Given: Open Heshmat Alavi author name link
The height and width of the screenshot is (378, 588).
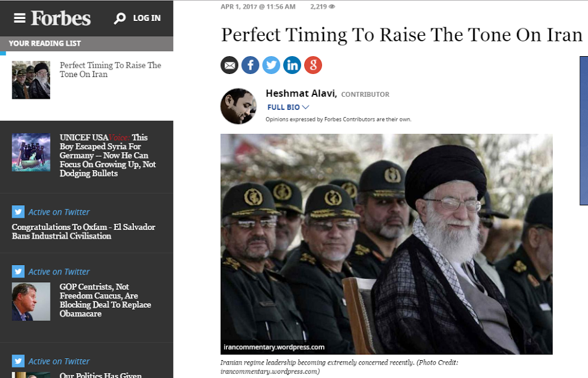Looking at the screenshot, I should tap(301, 93).
